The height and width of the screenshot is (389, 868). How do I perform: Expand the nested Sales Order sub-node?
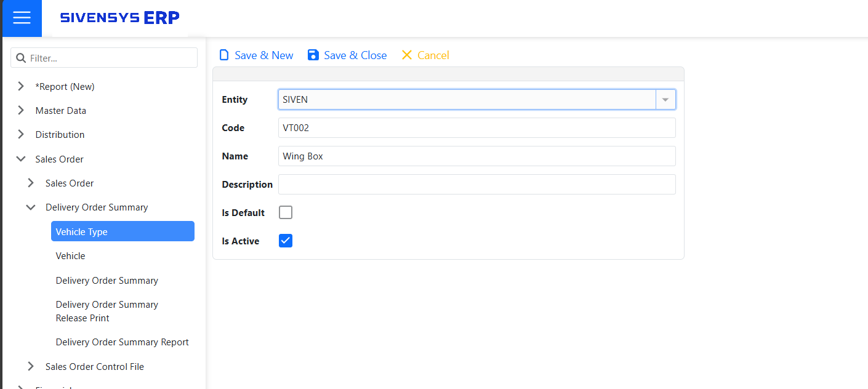pos(31,183)
